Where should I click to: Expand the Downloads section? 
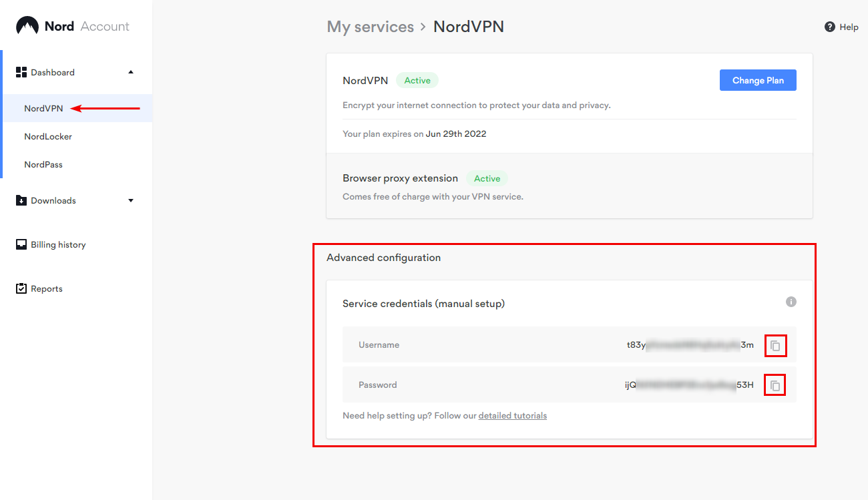pos(131,200)
